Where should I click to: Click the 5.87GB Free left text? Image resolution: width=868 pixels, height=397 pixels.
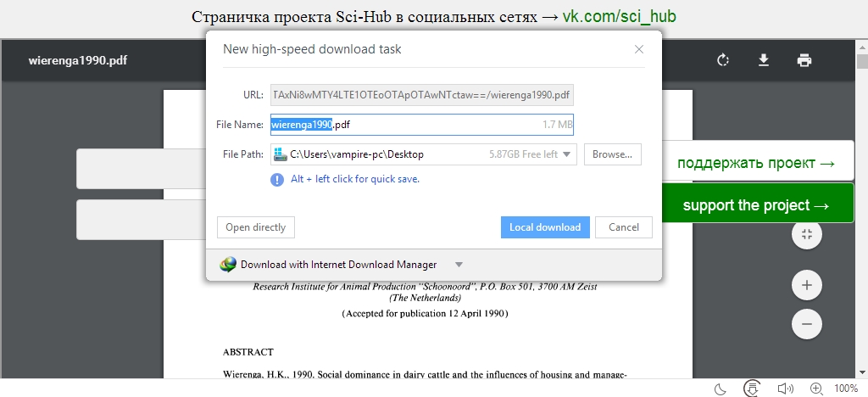click(x=523, y=154)
